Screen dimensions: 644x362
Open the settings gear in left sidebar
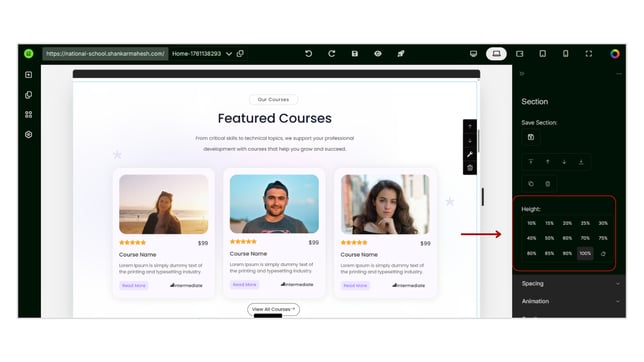coord(28,134)
